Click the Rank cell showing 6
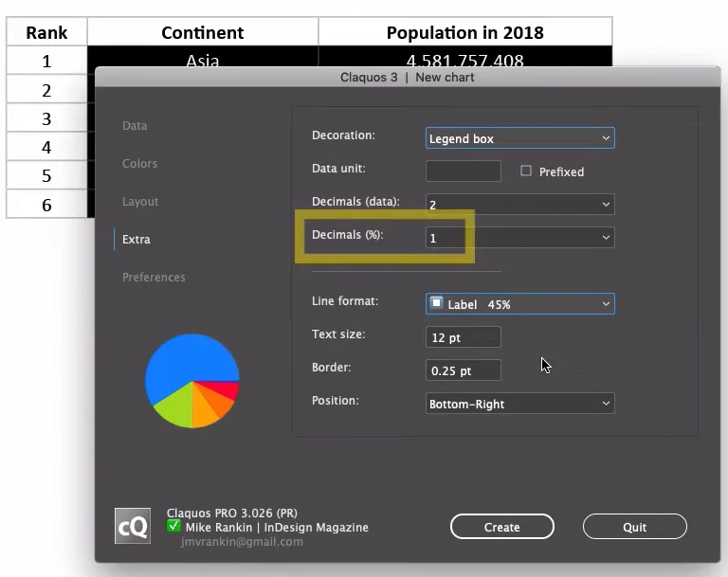 click(x=46, y=205)
